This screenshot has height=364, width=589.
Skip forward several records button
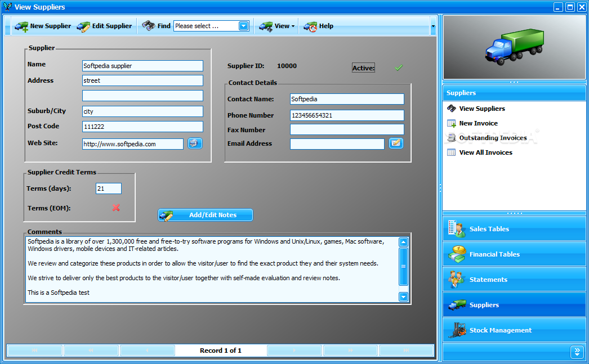point(350,350)
